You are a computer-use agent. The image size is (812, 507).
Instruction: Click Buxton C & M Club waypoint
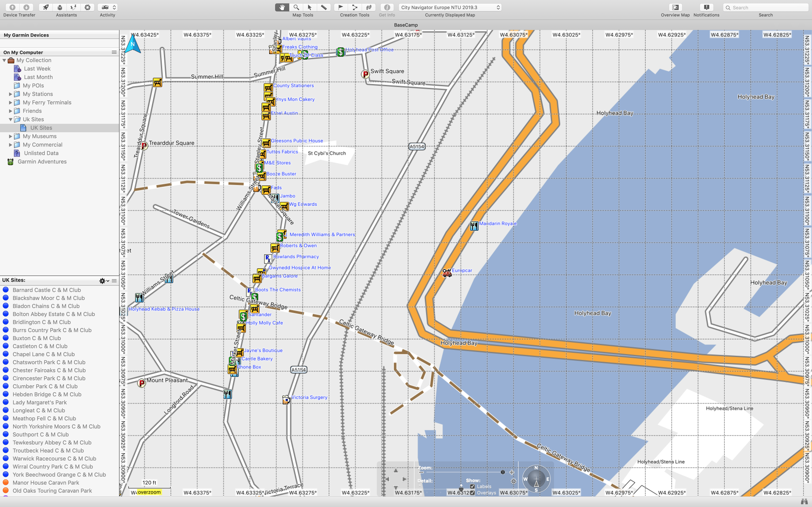[37, 338]
